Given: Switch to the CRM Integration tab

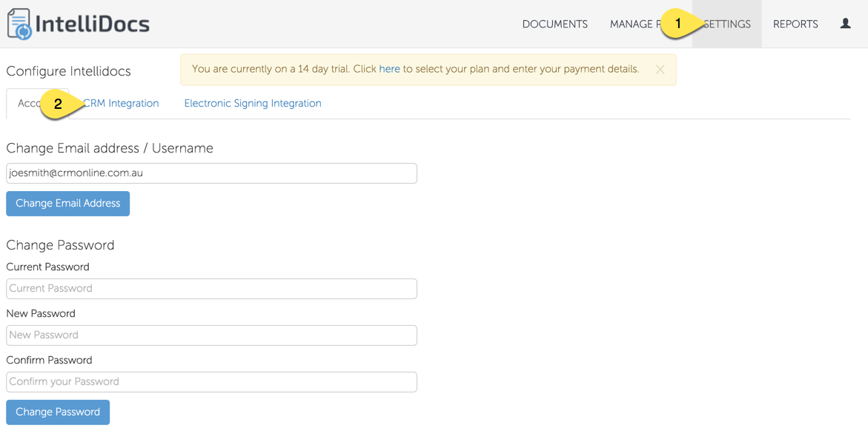Looking at the screenshot, I should [121, 104].
